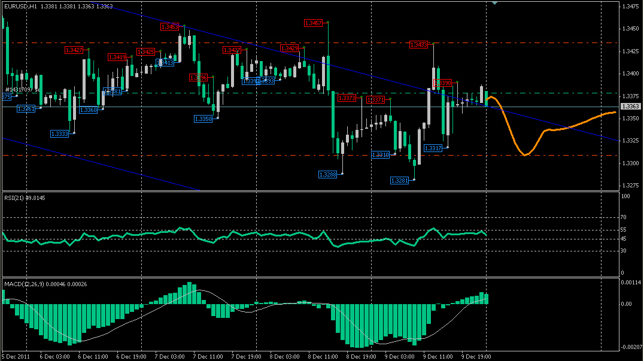Click the red 1.3371 price label
Image resolution: width=644 pixels, height=361 pixels.
tap(375, 100)
